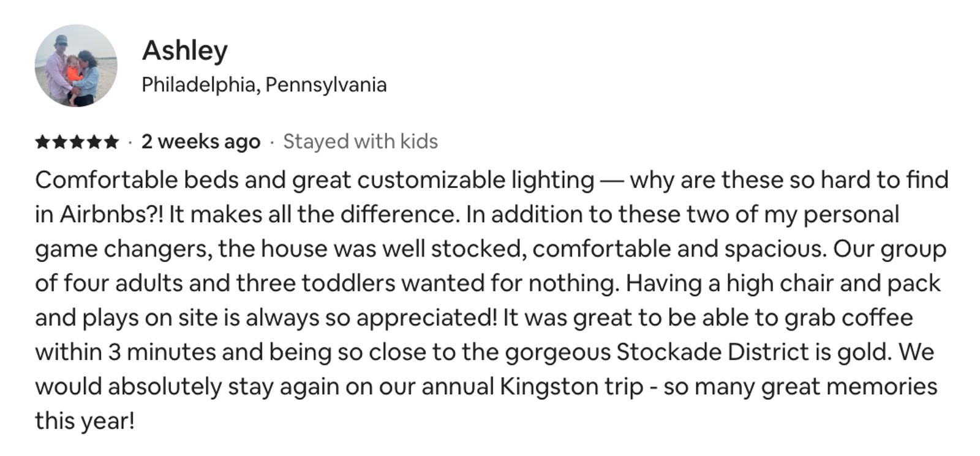This screenshot has height=456, width=980.
Task: Click the words "game changers" in review
Action: coord(123,249)
